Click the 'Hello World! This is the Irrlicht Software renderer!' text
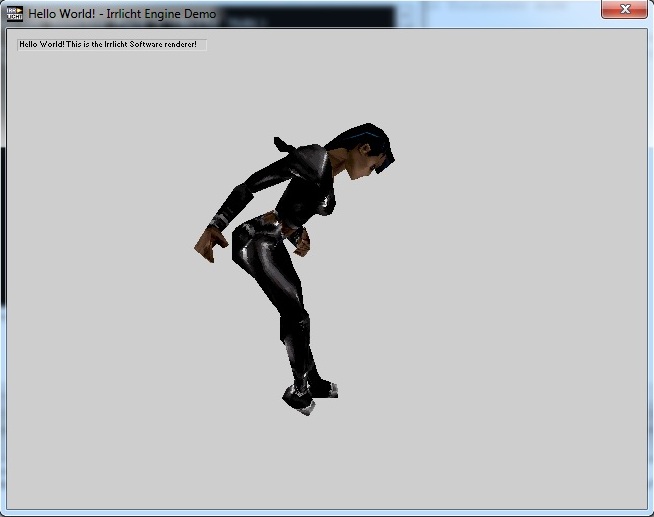 tap(108, 44)
